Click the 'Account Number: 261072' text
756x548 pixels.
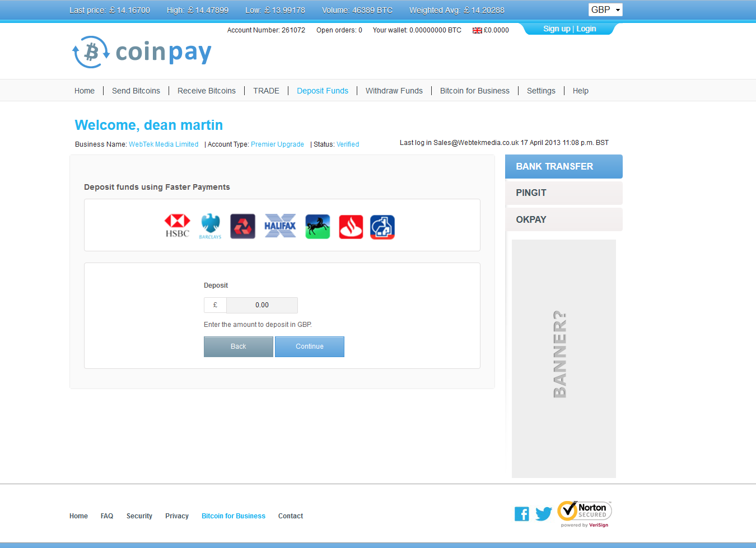pos(266,30)
